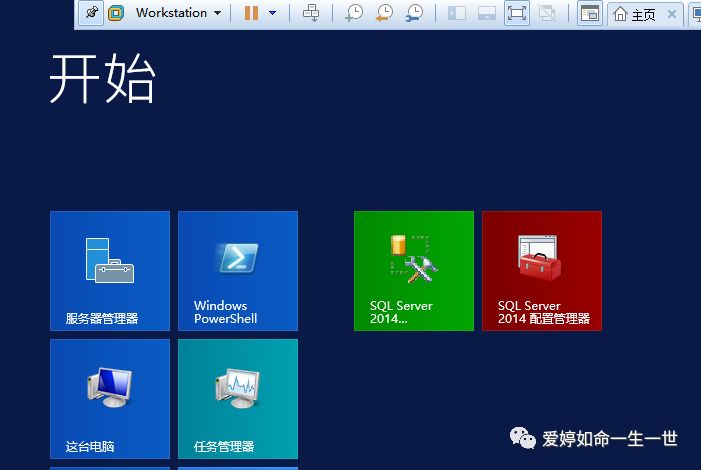Toggle the library sidebar view
This screenshot has height=470, width=701.
[457, 13]
